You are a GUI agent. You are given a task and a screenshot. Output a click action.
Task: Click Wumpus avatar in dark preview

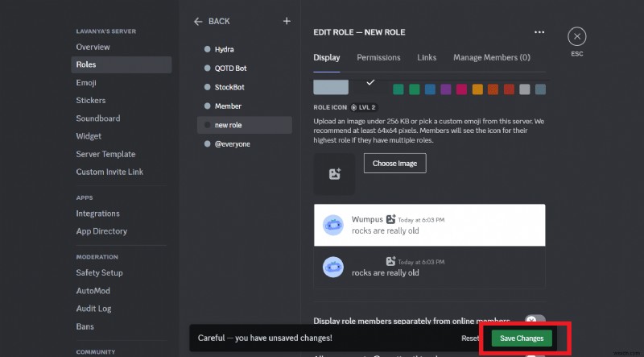[332, 267]
